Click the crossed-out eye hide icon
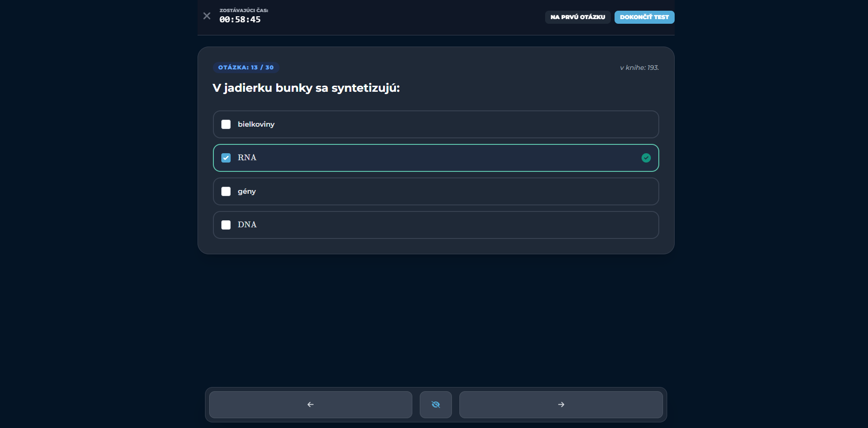 [436, 405]
